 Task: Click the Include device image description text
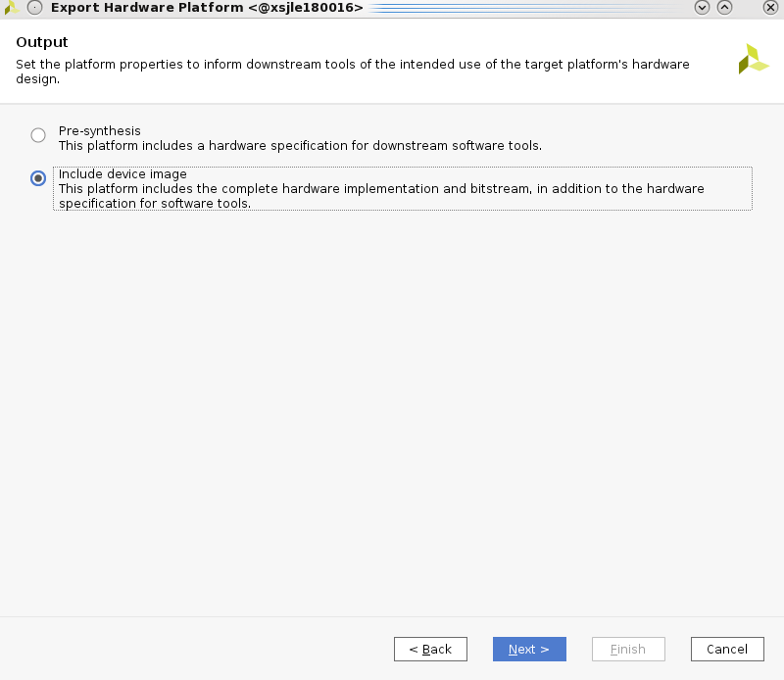point(381,196)
